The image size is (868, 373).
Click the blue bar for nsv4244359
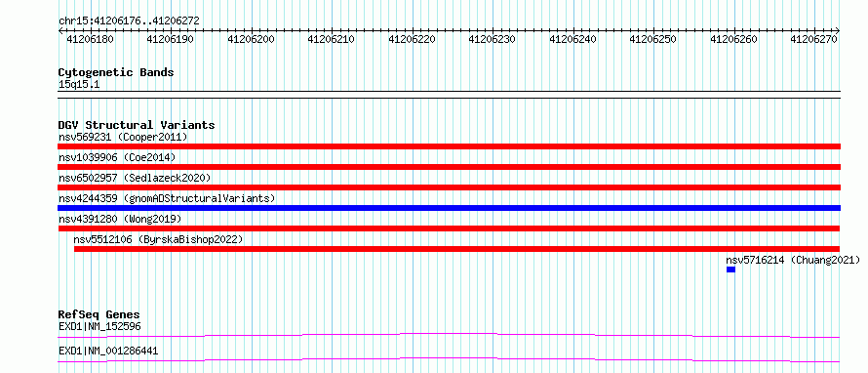coord(449,208)
